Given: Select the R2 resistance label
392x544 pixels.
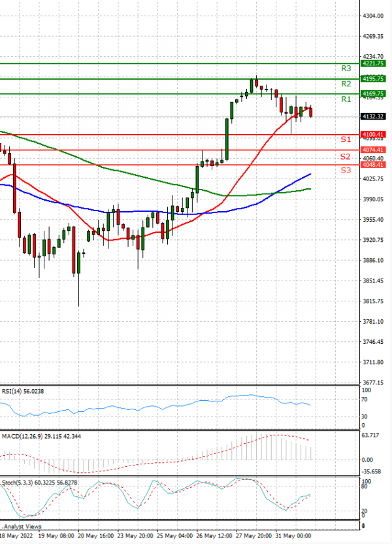Looking at the screenshot, I should point(346,84).
